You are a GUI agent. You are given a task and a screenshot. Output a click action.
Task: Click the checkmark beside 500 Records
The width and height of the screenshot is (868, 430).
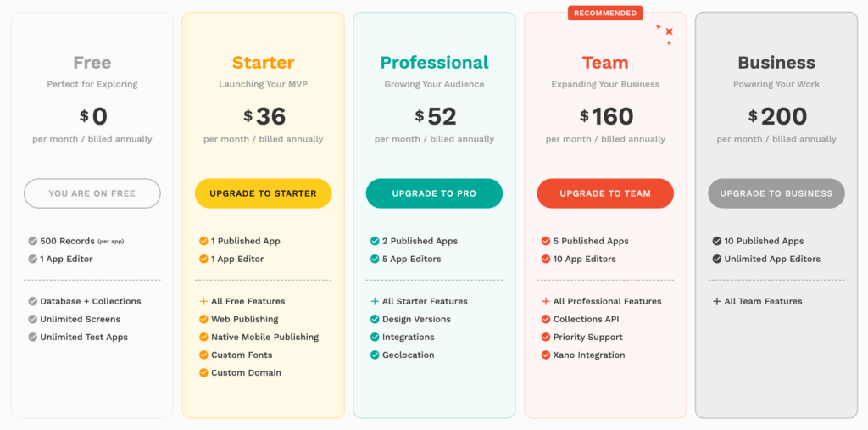click(x=32, y=241)
